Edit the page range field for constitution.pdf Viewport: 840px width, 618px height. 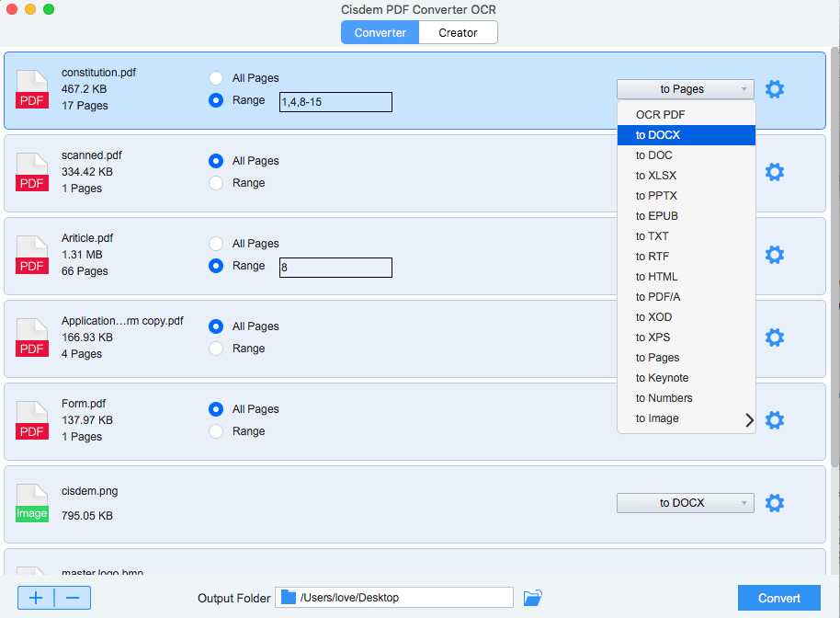(x=335, y=102)
